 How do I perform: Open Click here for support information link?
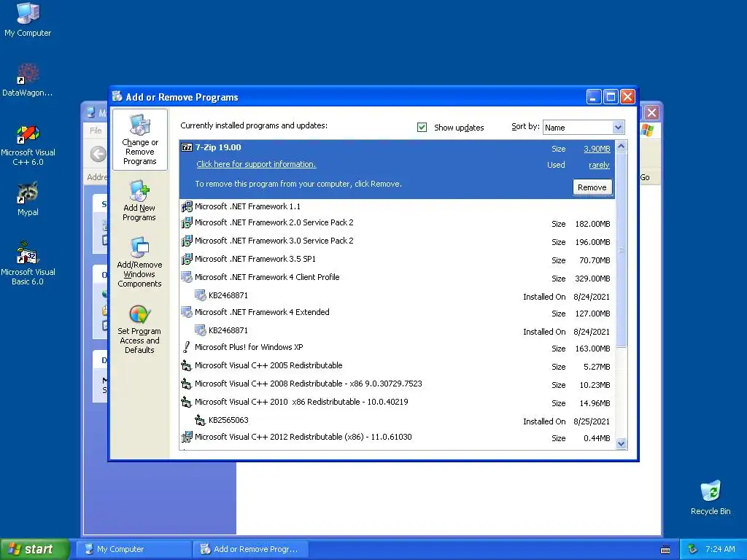[x=256, y=164]
